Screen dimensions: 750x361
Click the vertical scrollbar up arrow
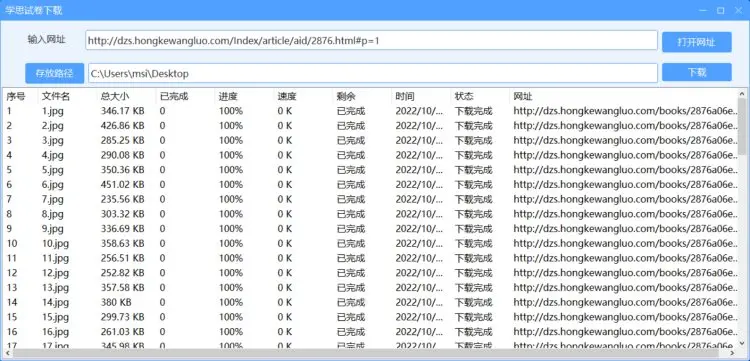click(742, 94)
